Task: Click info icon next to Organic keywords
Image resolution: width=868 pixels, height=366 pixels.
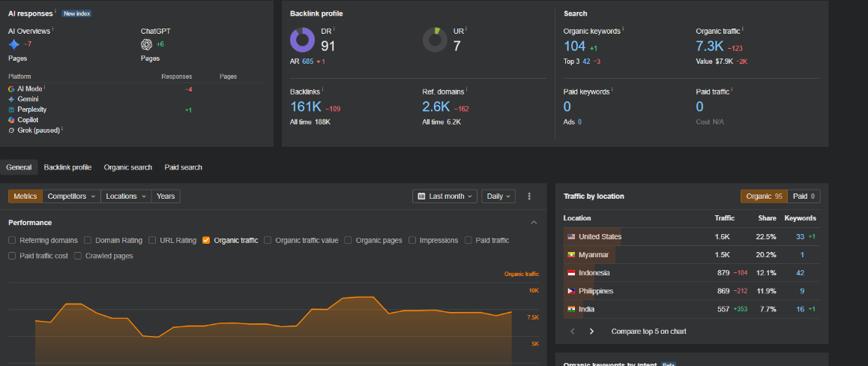Action: pyautogui.click(x=624, y=29)
